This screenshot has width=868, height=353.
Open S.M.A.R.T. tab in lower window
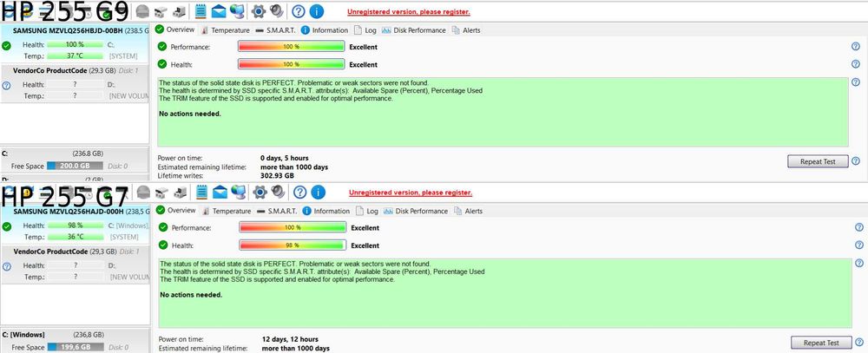[277, 211]
